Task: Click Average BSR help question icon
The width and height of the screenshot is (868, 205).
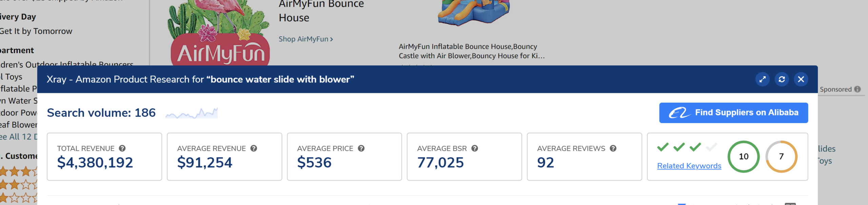Action: click(475, 148)
